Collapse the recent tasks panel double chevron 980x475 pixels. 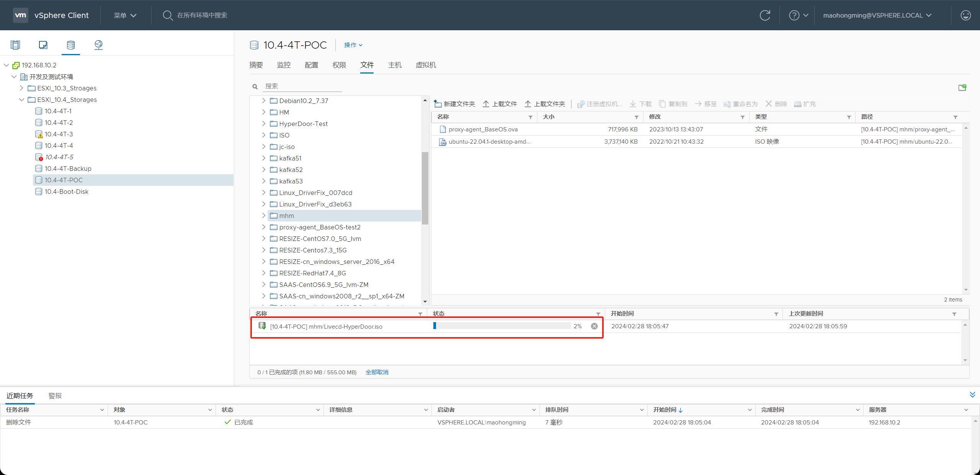pyautogui.click(x=972, y=395)
